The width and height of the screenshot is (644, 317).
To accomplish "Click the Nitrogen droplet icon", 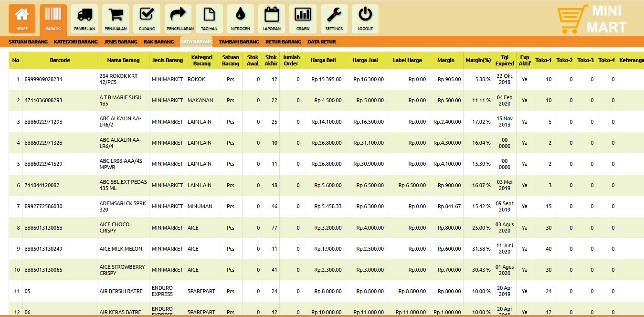I will click(x=240, y=15).
